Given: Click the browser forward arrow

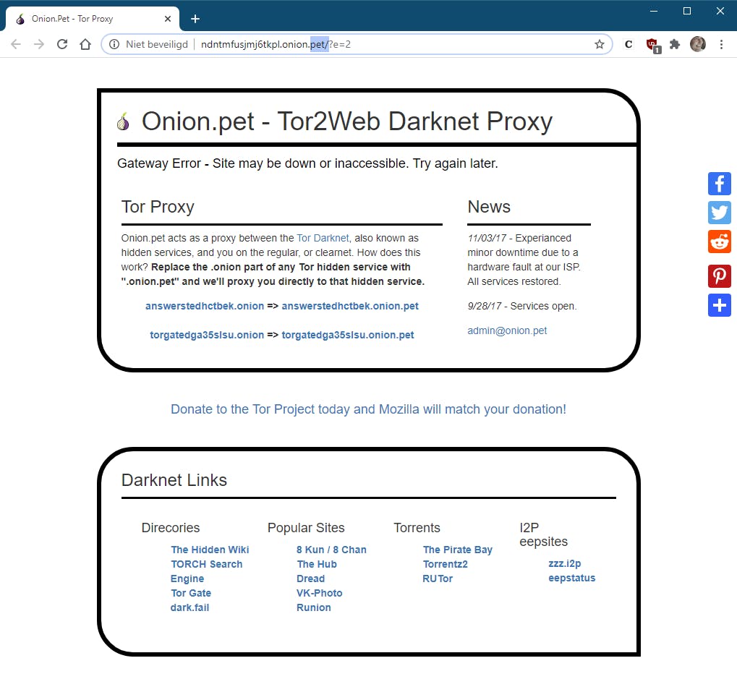Looking at the screenshot, I should (x=39, y=44).
